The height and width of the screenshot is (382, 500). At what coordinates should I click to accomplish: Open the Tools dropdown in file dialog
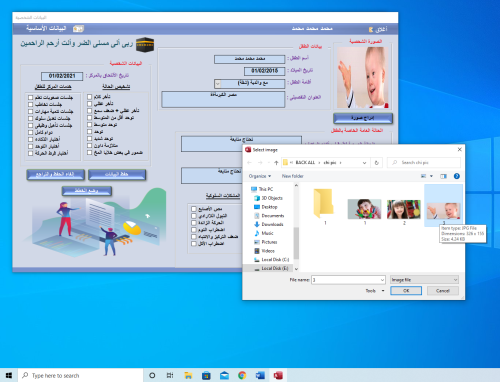click(375, 291)
